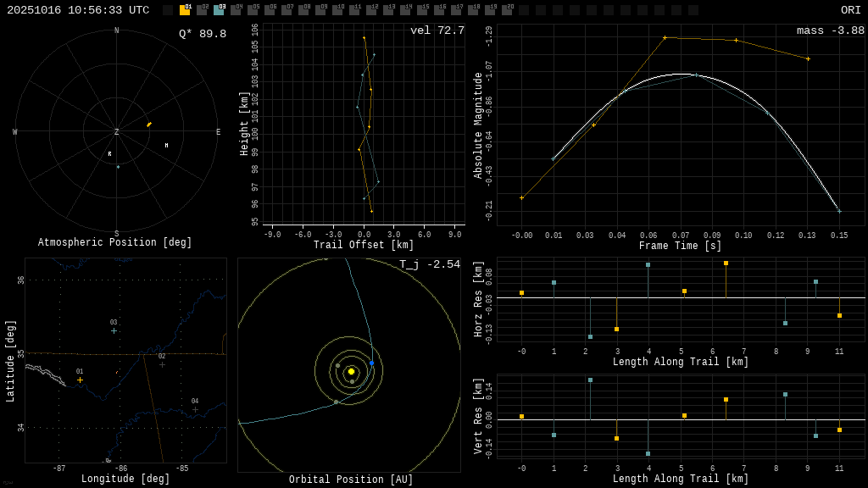Image resolution: width=868 pixels, height=488 pixels.
Task: Click the orange meteor streak in polar plot
Action: (x=149, y=125)
